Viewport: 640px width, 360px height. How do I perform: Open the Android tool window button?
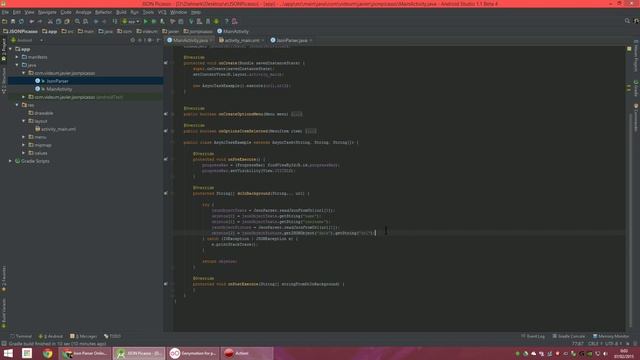coord(51,336)
